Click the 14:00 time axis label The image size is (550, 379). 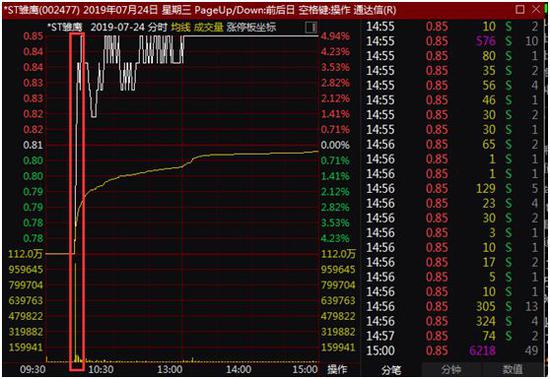(x=239, y=369)
